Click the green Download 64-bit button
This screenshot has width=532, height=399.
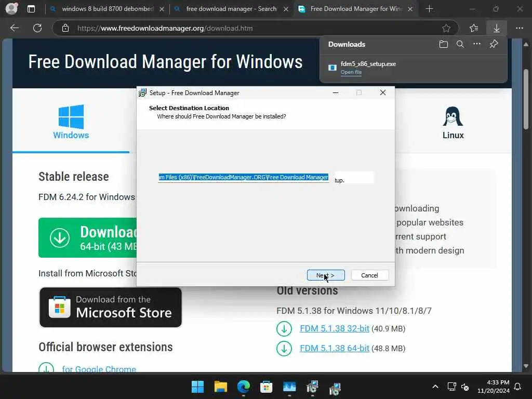click(x=87, y=237)
